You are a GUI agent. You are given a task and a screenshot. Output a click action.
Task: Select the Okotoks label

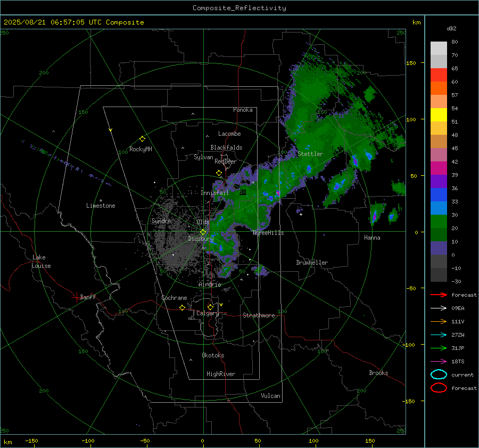pos(213,355)
